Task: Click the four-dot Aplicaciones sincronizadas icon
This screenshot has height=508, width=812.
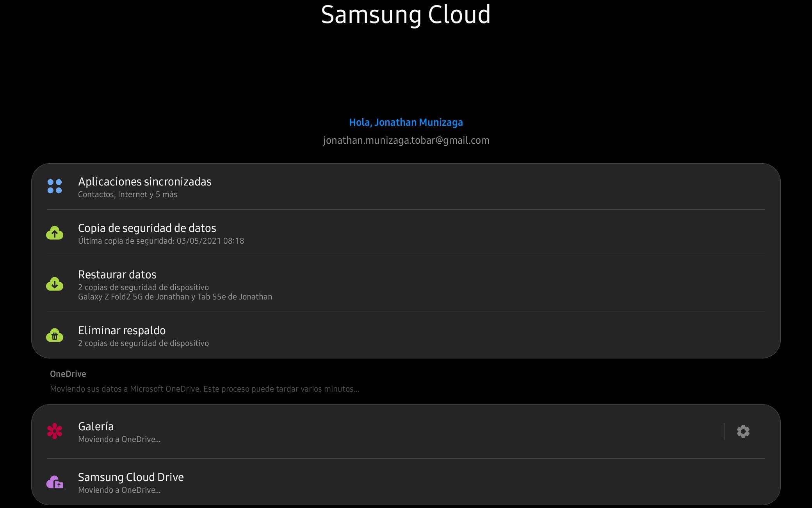Action: pyautogui.click(x=55, y=186)
